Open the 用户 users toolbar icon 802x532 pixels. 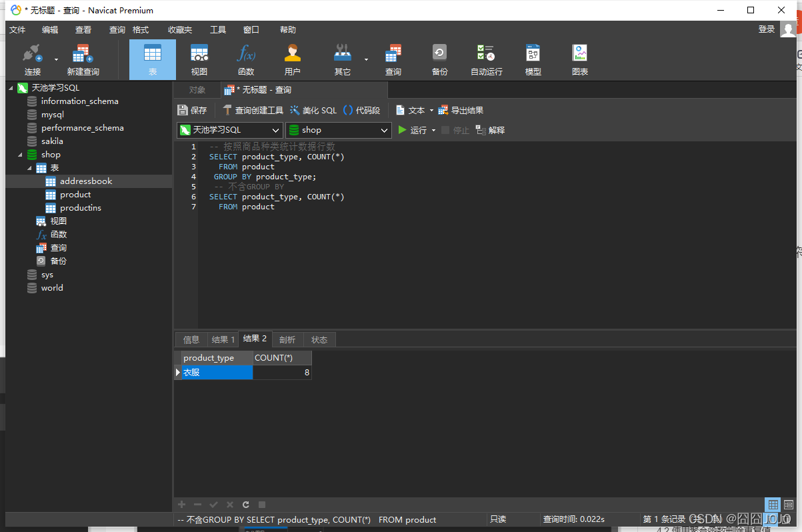click(x=293, y=60)
